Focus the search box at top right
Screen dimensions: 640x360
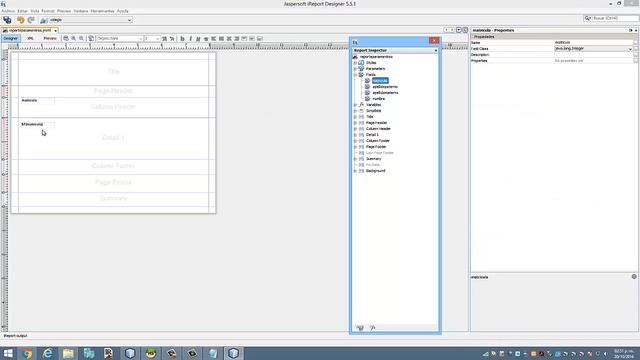pyautogui.click(x=611, y=18)
